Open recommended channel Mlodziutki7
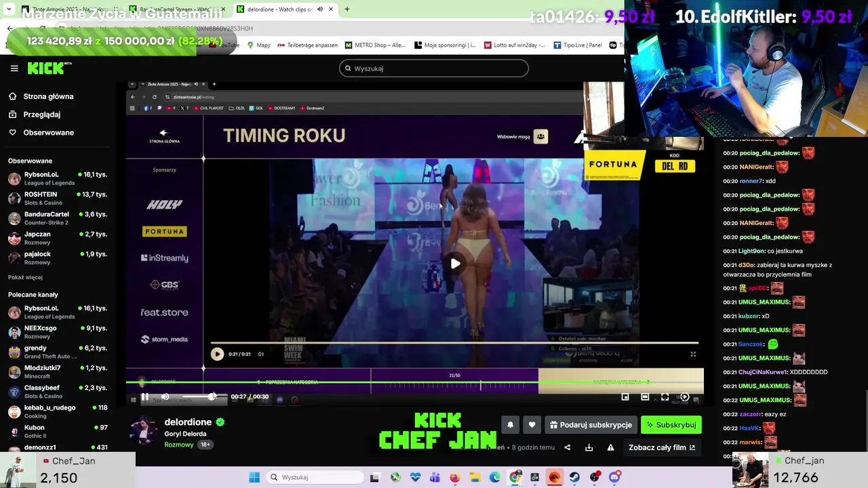Image resolution: width=868 pixels, height=488 pixels. 58,371
